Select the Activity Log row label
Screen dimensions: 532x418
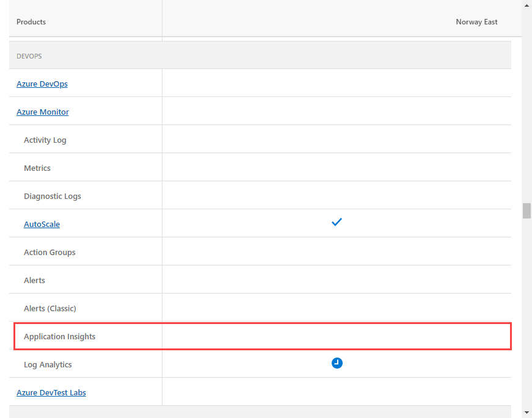point(45,140)
